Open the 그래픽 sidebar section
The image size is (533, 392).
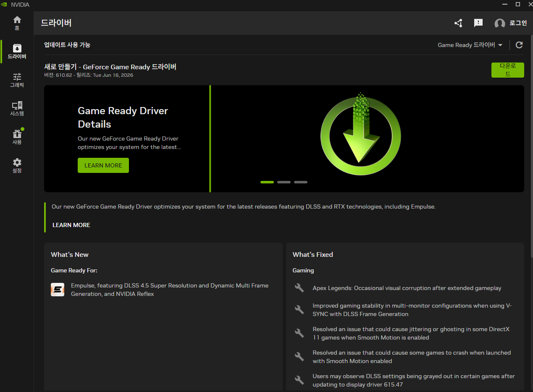[x=17, y=80]
